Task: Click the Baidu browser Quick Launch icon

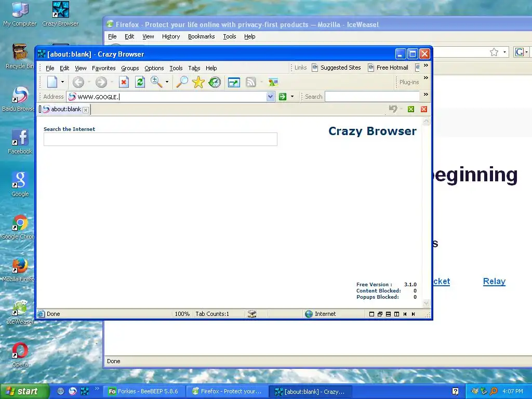Action: (73, 391)
